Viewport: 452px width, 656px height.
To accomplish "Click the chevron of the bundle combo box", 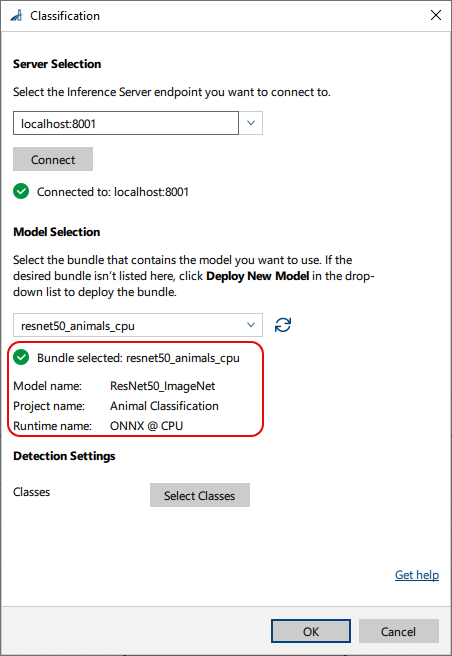I will 251,325.
